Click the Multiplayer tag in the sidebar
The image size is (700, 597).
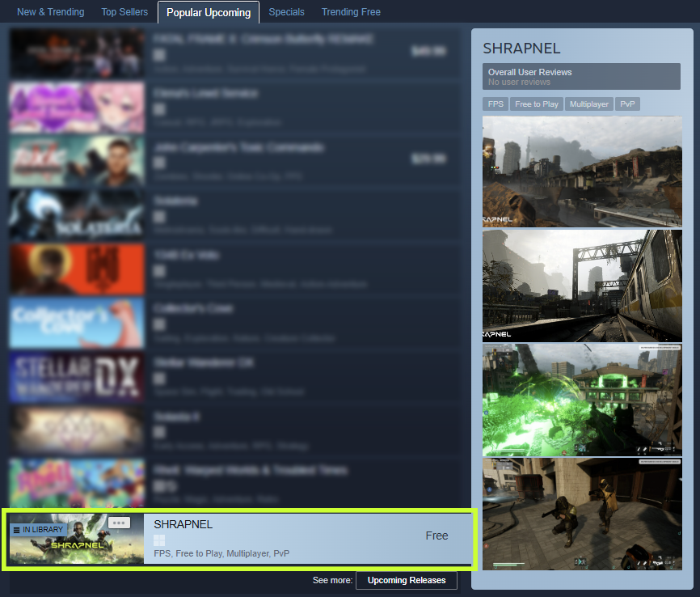(x=588, y=104)
